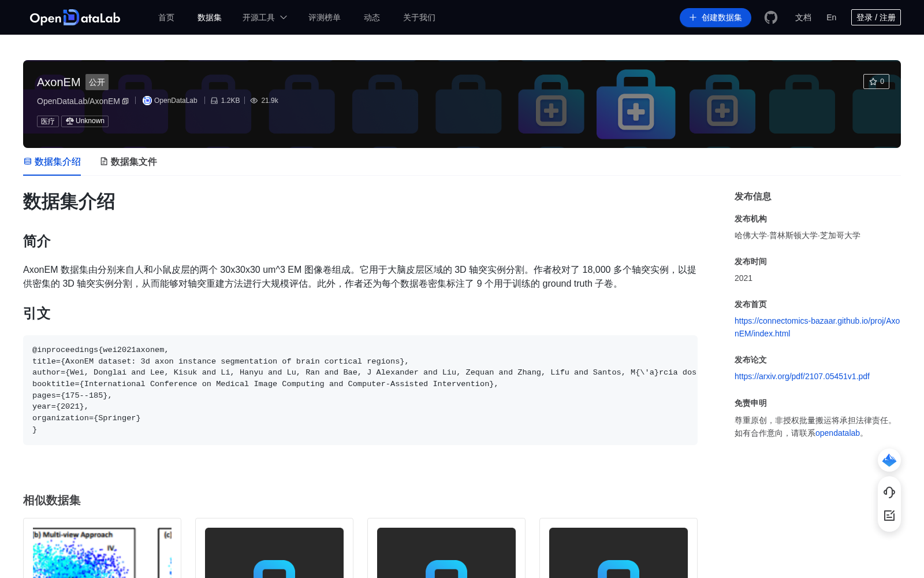
Task: Open 数据集 navigation item
Action: click(x=210, y=17)
